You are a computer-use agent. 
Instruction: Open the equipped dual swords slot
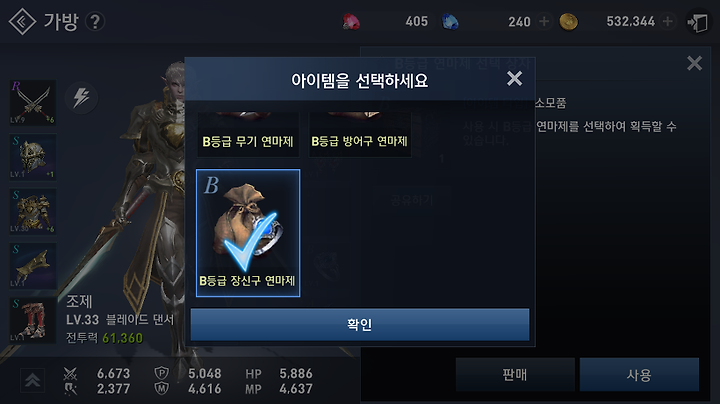[x=33, y=102]
